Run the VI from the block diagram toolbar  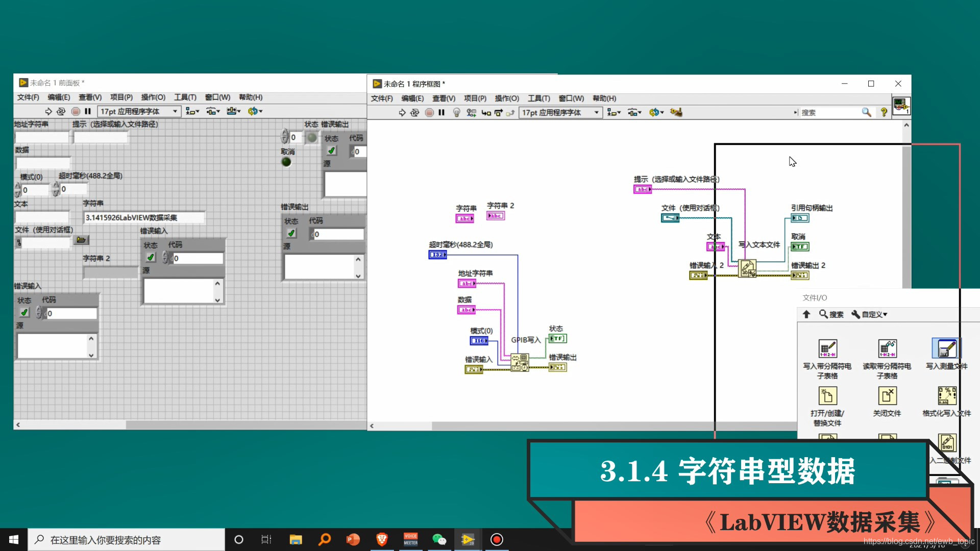[402, 113]
